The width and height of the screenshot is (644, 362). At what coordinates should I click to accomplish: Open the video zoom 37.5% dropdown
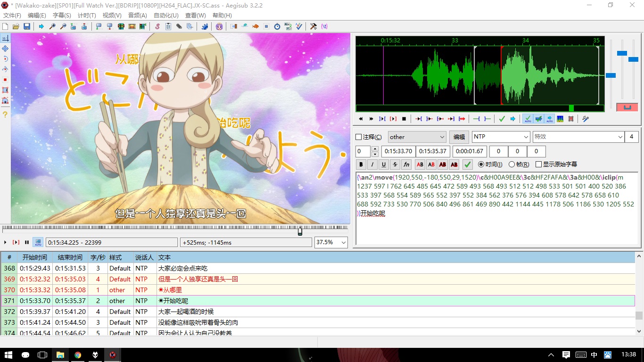tap(331, 242)
